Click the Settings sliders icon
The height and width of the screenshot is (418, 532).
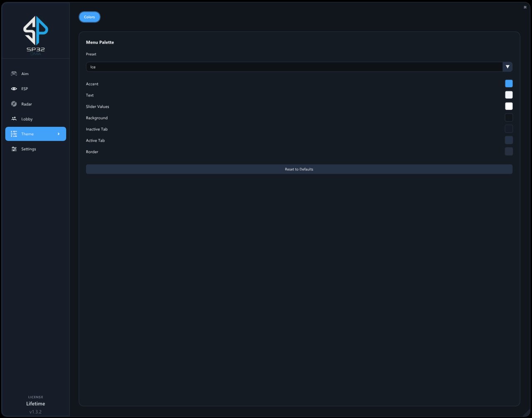click(x=14, y=149)
